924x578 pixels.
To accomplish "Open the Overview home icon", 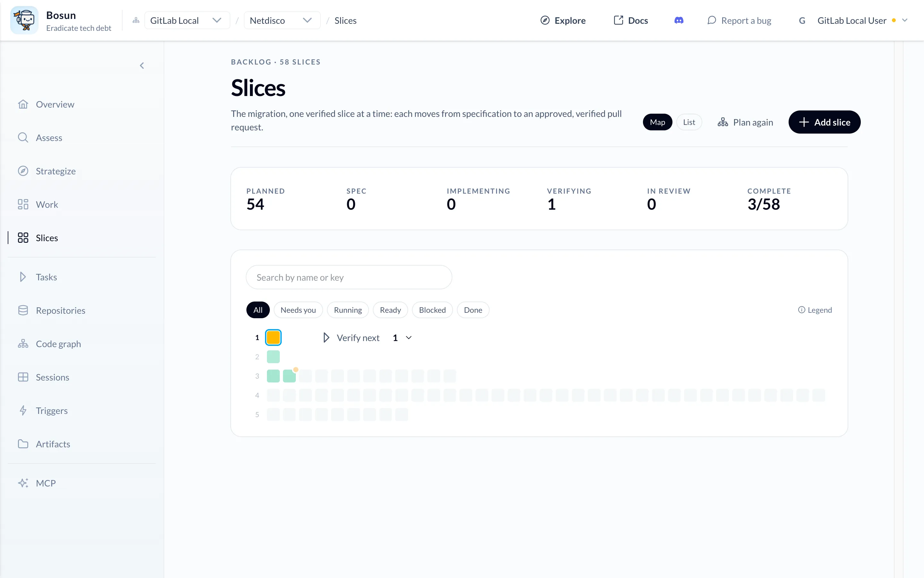I will coord(23,104).
